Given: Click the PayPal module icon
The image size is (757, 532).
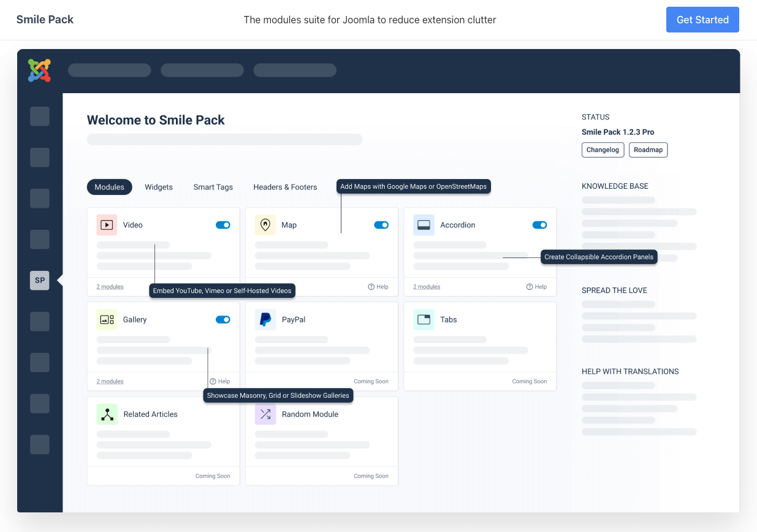Looking at the screenshot, I should pyautogui.click(x=265, y=319).
